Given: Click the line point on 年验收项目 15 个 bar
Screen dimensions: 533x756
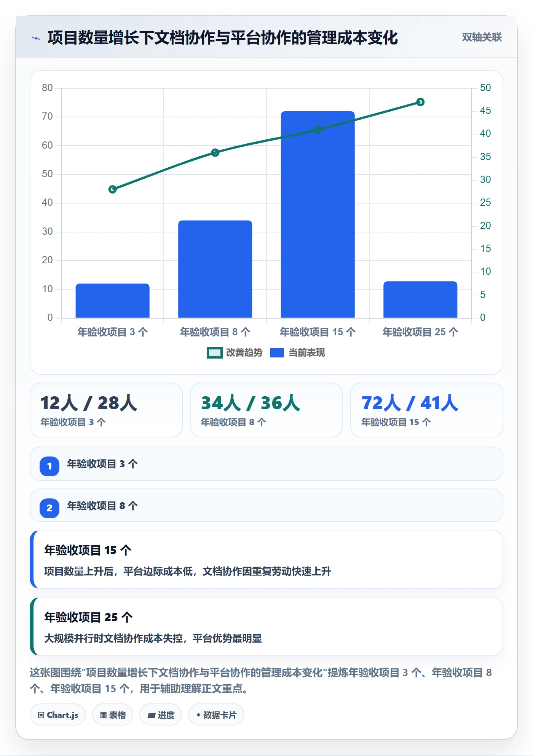Looking at the screenshot, I should point(318,130).
